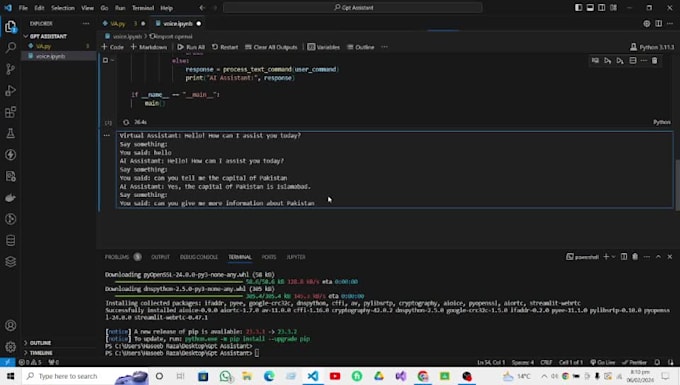Image resolution: width=680 pixels, height=385 pixels.
Task: Restart the notebook kernel
Action: coord(225,47)
